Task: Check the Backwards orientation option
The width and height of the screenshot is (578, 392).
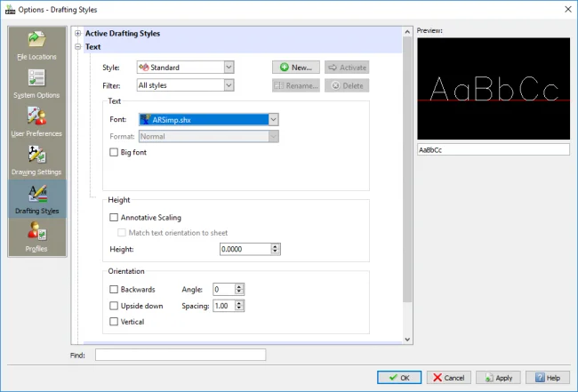Action: 113,290
